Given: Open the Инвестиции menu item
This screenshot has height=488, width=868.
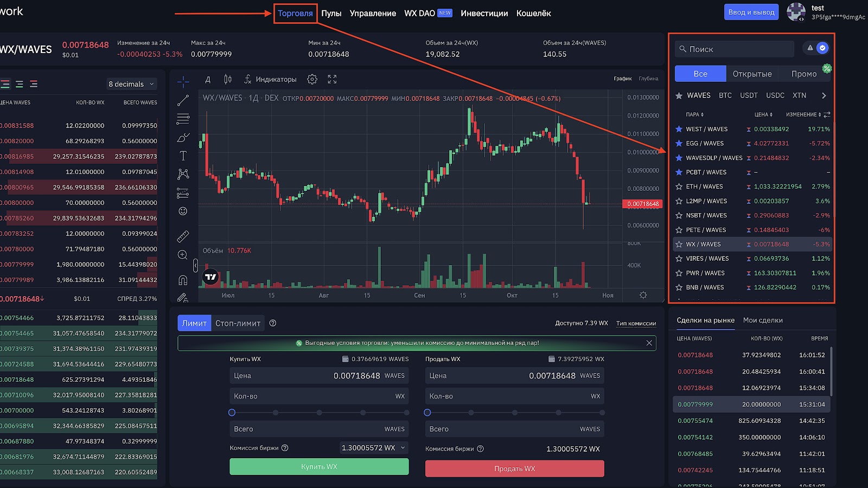Looking at the screenshot, I should (484, 13).
